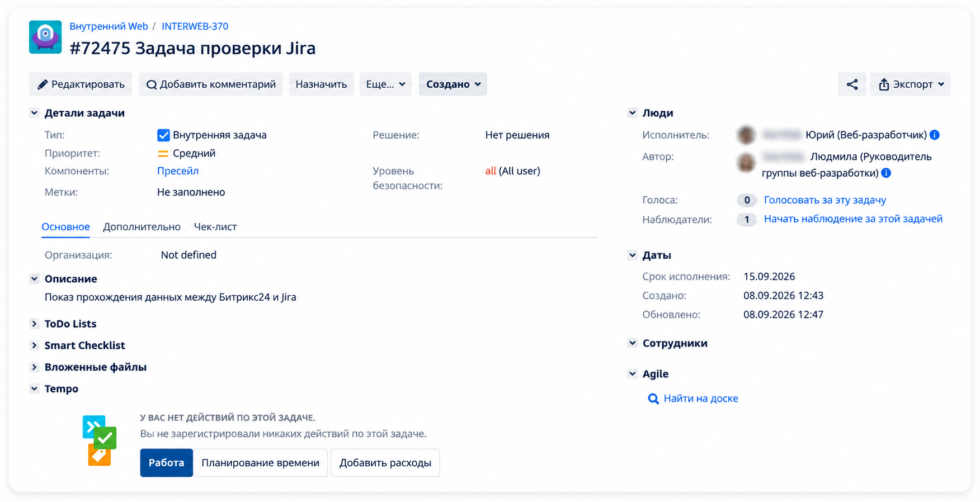Click Голосовать за эту задачу link
Screen dimensions: 980x502
pos(825,200)
